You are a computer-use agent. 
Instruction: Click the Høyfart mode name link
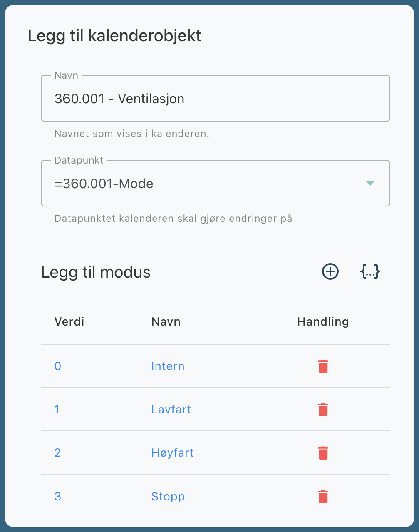(x=172, y=453)
